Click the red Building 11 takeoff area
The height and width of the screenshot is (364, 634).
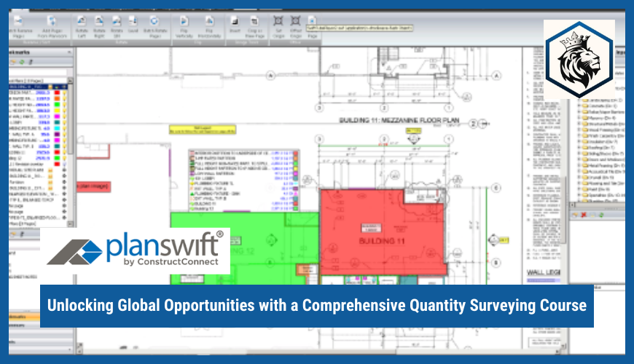(382, 232)
